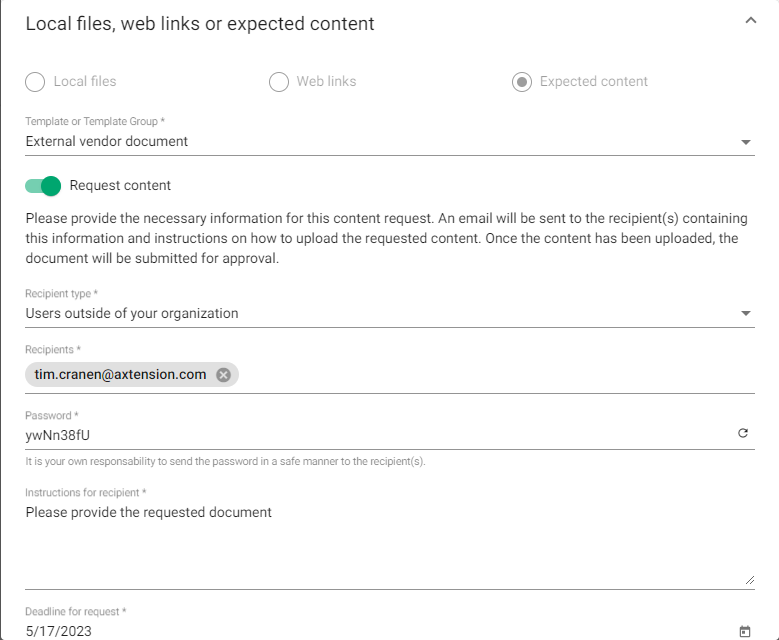Screen dimensions: 779x640
Task: Click the External vendor document value
Action: 107,142
